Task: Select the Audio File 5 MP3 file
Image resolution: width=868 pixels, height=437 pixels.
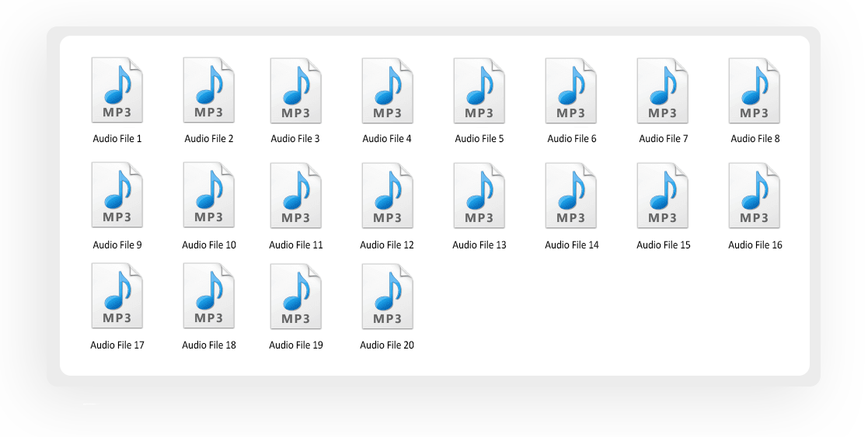Action: [x=479, y=91]
